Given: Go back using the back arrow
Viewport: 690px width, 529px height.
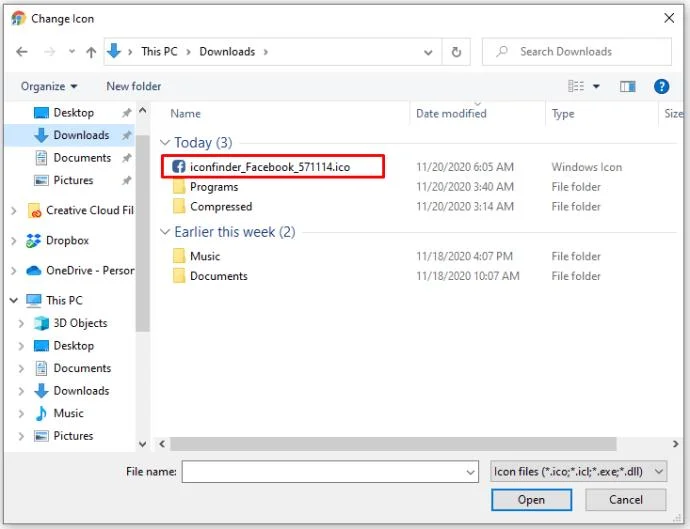Looking at the screenshot, I should [22, 52].
